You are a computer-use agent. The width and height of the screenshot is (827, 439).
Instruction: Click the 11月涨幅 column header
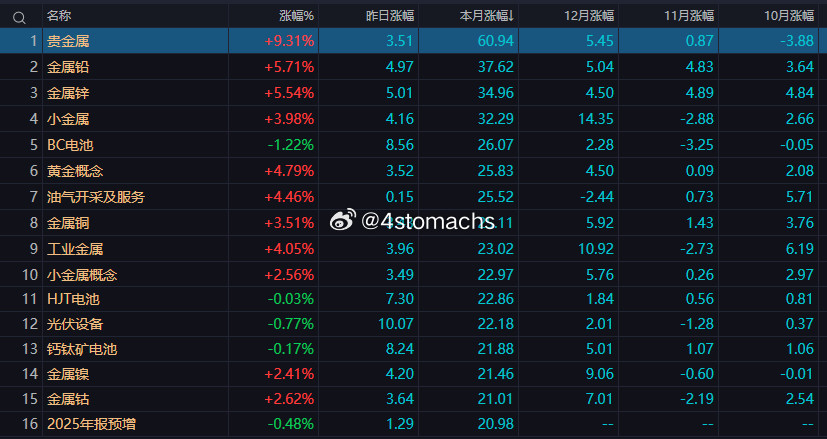(x=689, y=16)
